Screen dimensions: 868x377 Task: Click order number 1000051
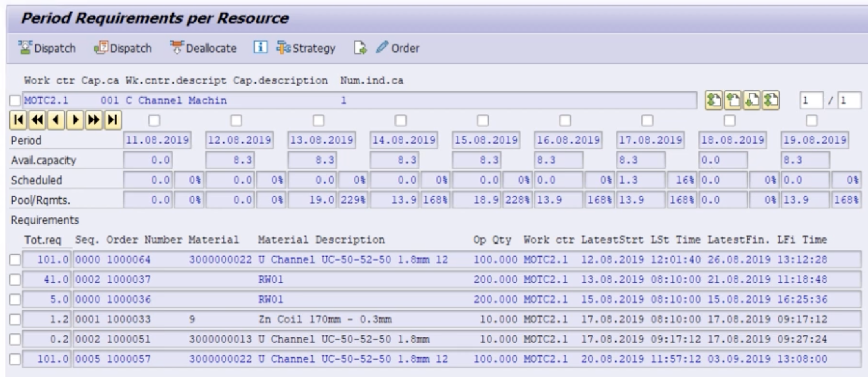(128, 339)
